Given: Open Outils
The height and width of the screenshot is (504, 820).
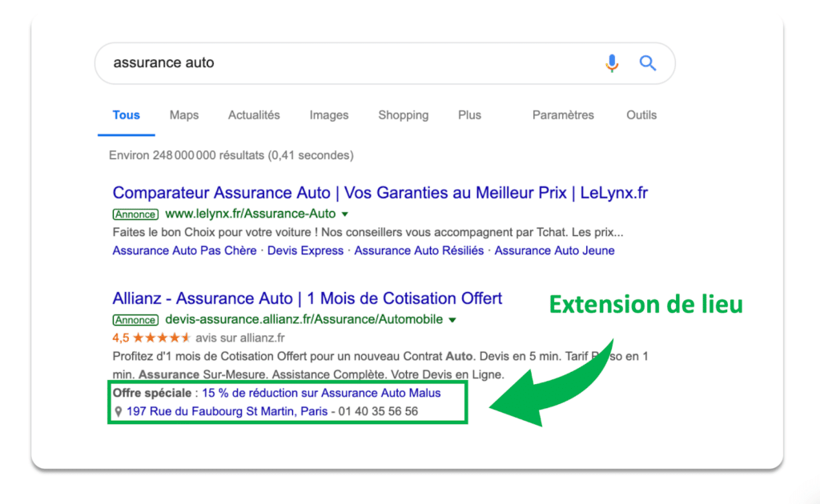Looking at the screenshot, I should click(641, 115).
